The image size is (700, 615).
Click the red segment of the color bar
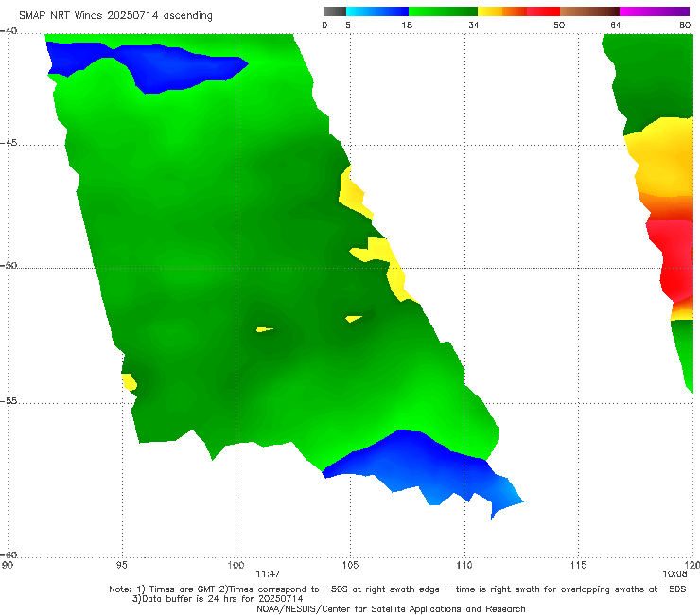[x=543, y=11]
